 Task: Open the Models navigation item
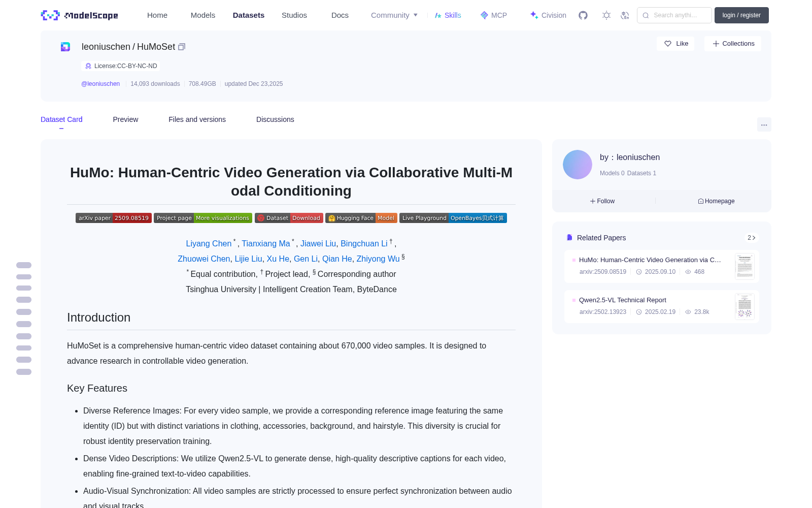[203, 15]
